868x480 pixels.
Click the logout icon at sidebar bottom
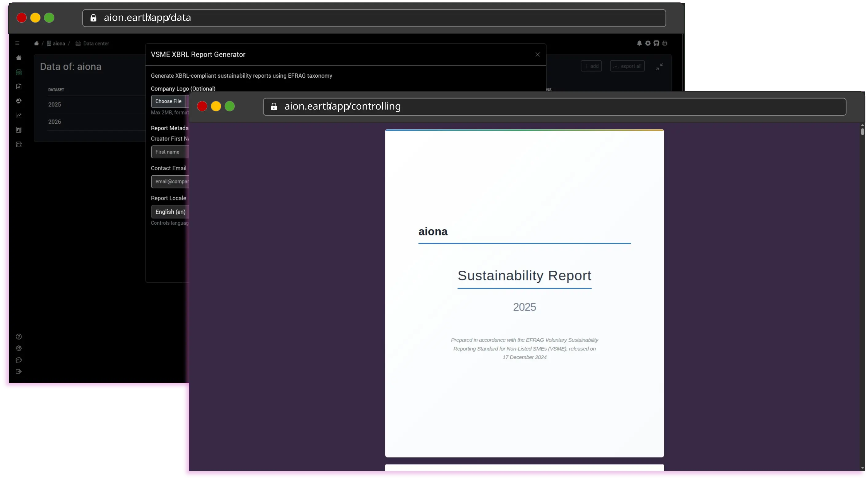point(18,371)
